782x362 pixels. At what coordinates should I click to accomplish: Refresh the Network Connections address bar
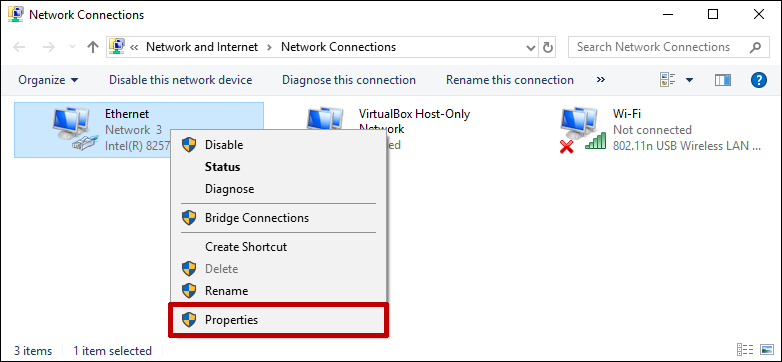(548, 47)
